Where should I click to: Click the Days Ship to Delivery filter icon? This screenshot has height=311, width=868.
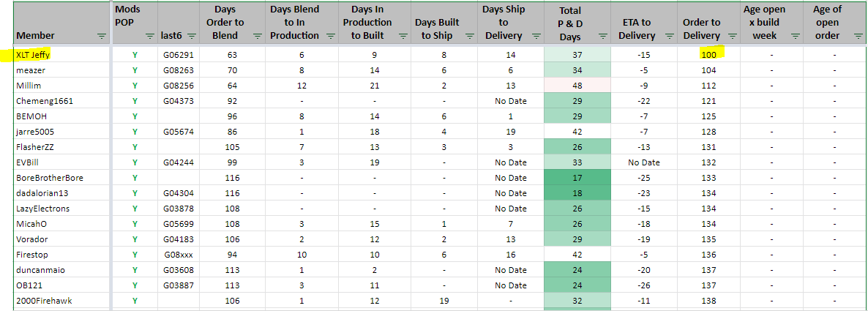pyautogui.click(x=535, y=36)
